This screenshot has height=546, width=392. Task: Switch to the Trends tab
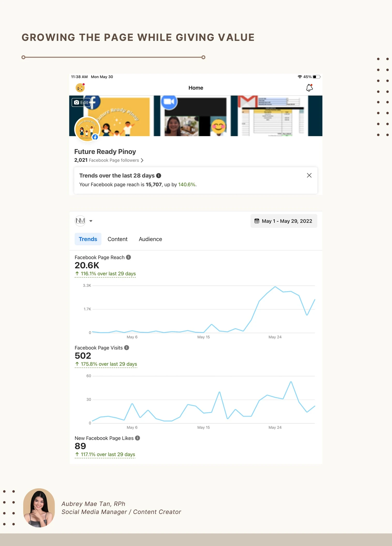[x=88, y=239]
